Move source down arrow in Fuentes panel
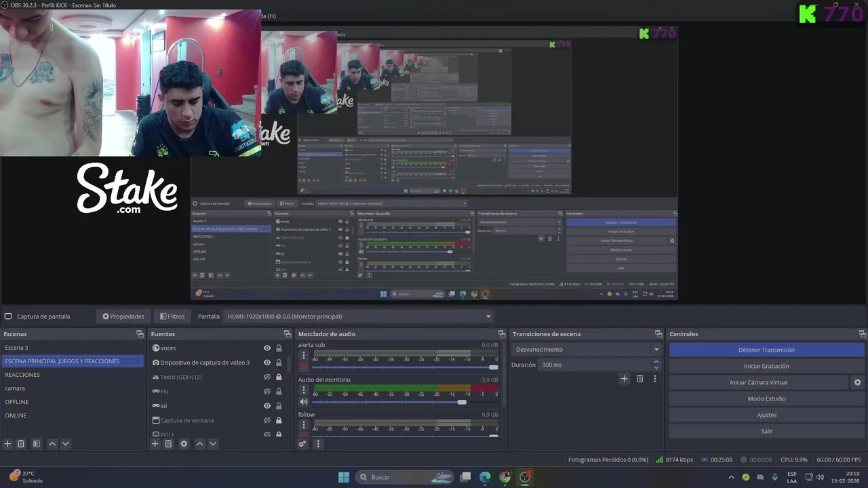The height and width of the screenshot is (488, 868). 213,444
